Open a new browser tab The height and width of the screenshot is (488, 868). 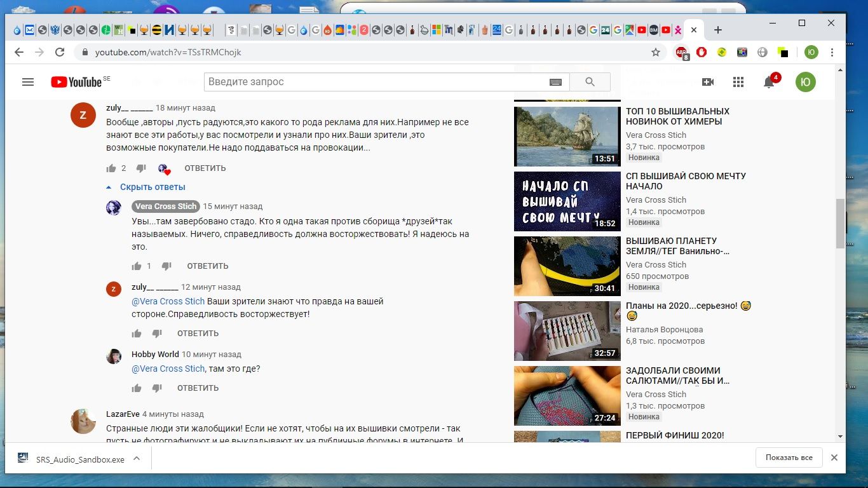pos(718,30)
